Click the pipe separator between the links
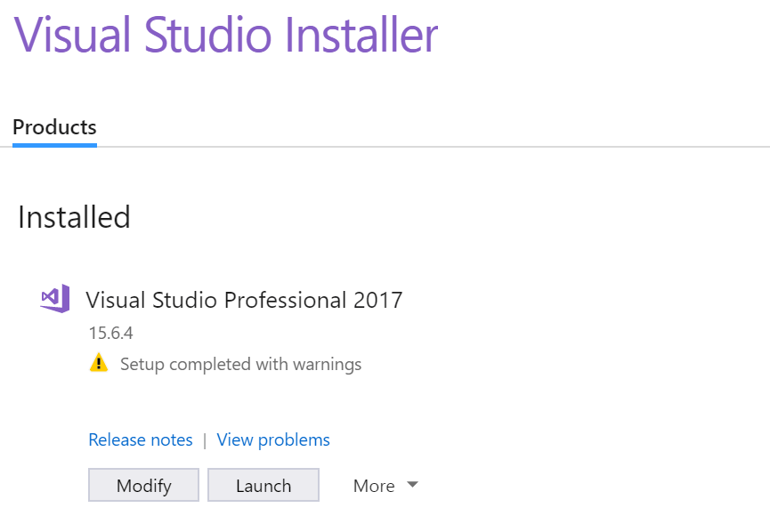 205,440
